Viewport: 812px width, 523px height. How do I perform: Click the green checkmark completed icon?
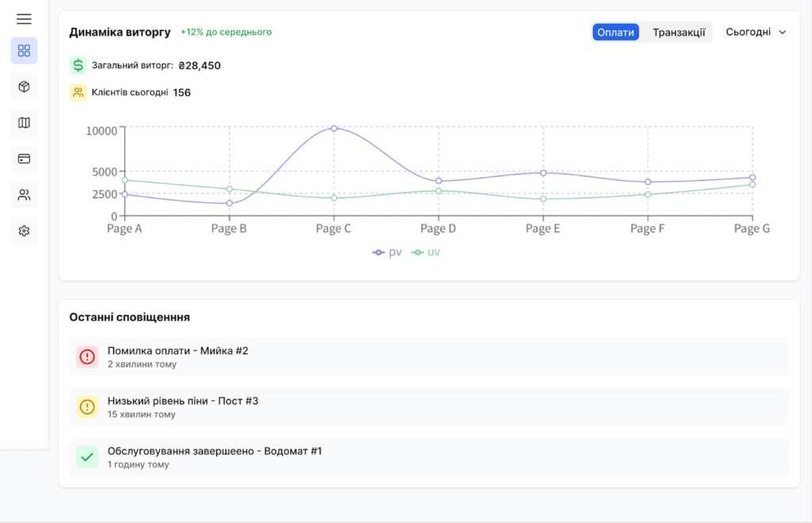(x=87, y=457)
